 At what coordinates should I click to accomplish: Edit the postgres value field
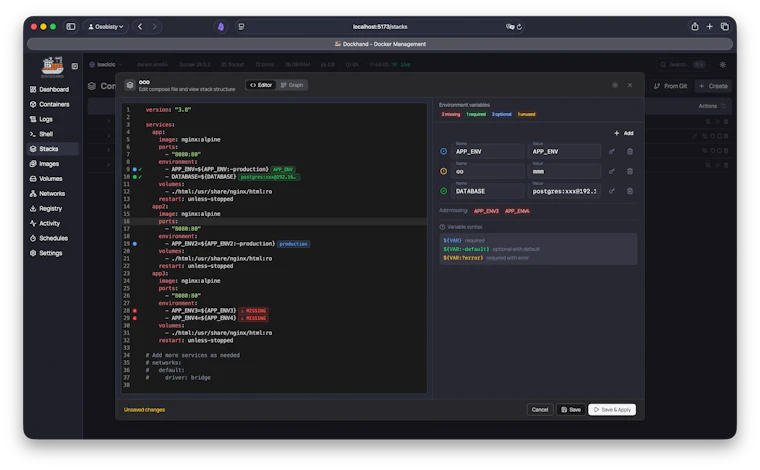(x=564, y=191)
